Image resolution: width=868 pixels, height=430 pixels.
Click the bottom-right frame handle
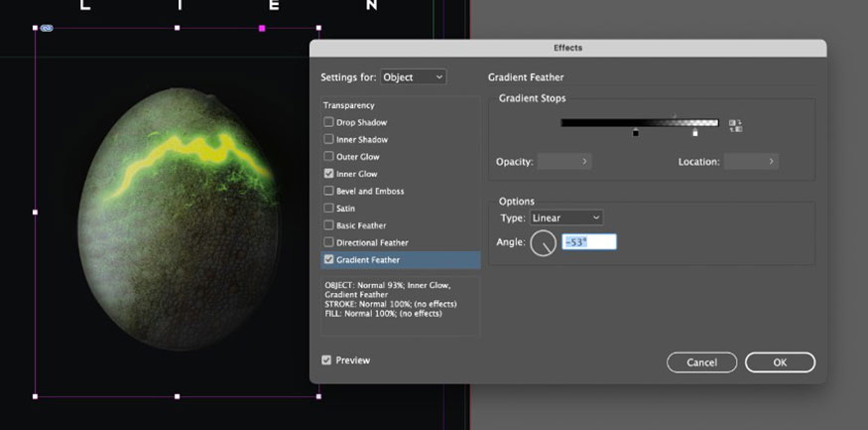[318, 397]
